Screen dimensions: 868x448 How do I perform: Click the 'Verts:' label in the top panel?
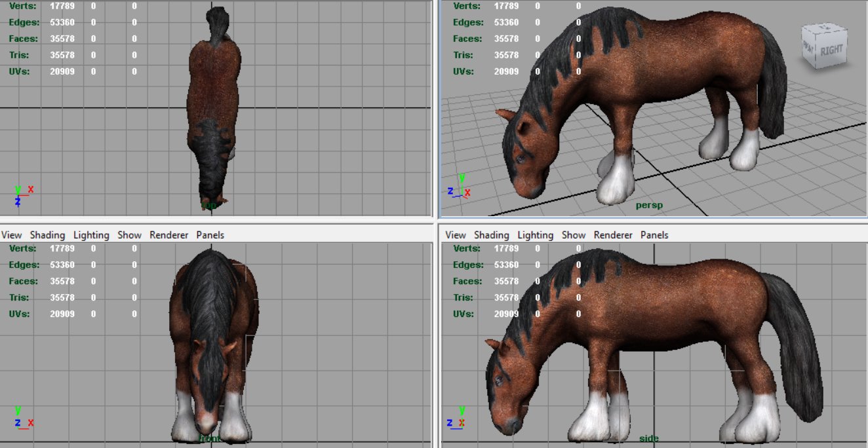(23, 6)
